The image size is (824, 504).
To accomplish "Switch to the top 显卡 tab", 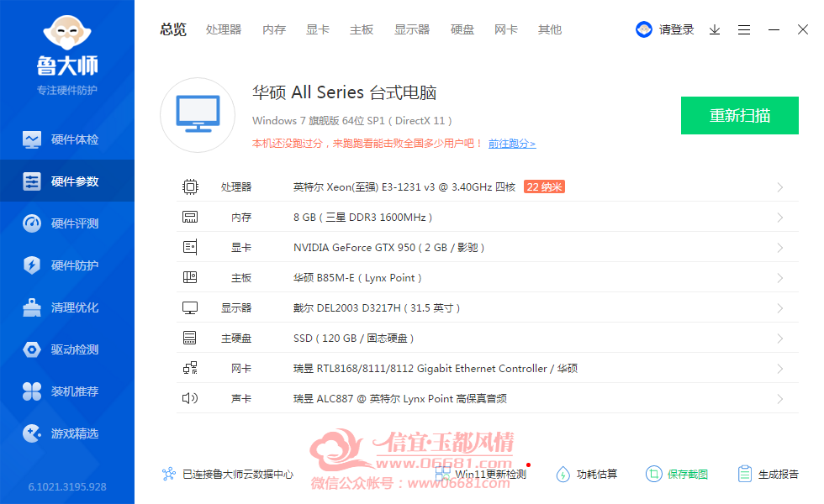I will click(318, 29).
